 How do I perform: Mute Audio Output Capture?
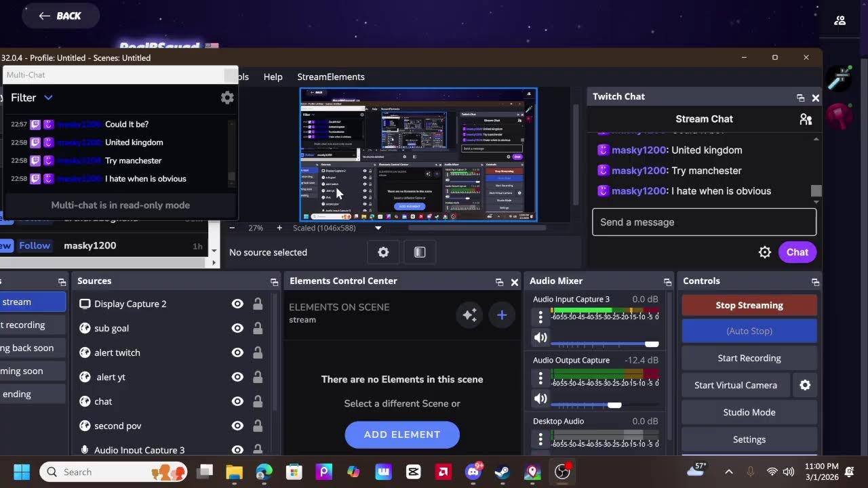pyautogui.click(x=540, y=399)
